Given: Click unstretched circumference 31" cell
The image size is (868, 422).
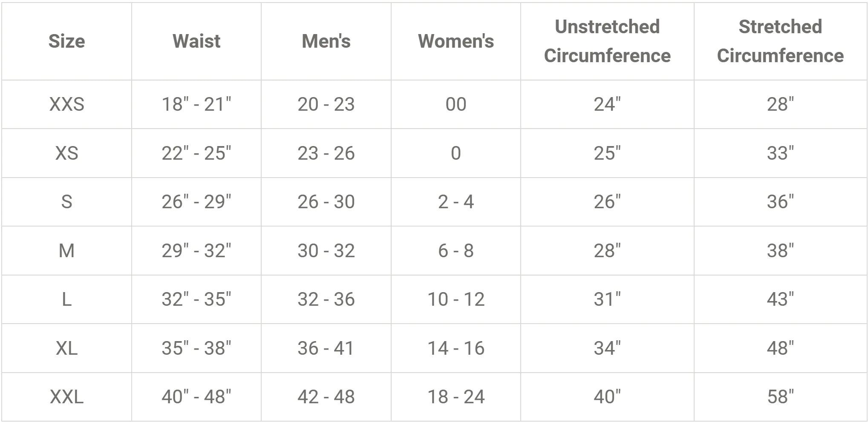Looking at the screenshot, I should pos(607,299).
